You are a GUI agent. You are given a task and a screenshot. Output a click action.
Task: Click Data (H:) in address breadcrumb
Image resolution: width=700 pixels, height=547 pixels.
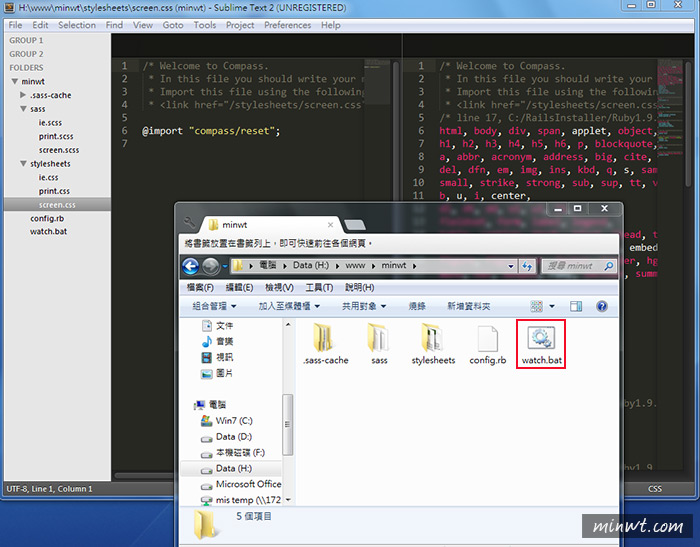pos(311,266)
